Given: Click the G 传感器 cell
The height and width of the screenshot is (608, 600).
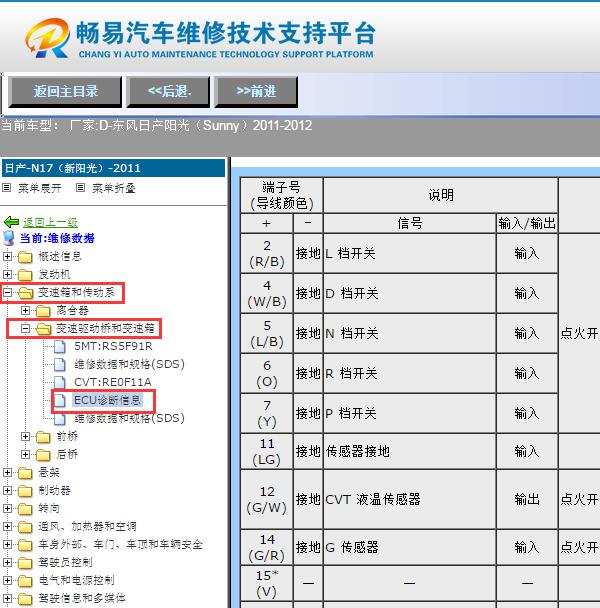Looking at the screenshot, I should (x=409, y=547).
